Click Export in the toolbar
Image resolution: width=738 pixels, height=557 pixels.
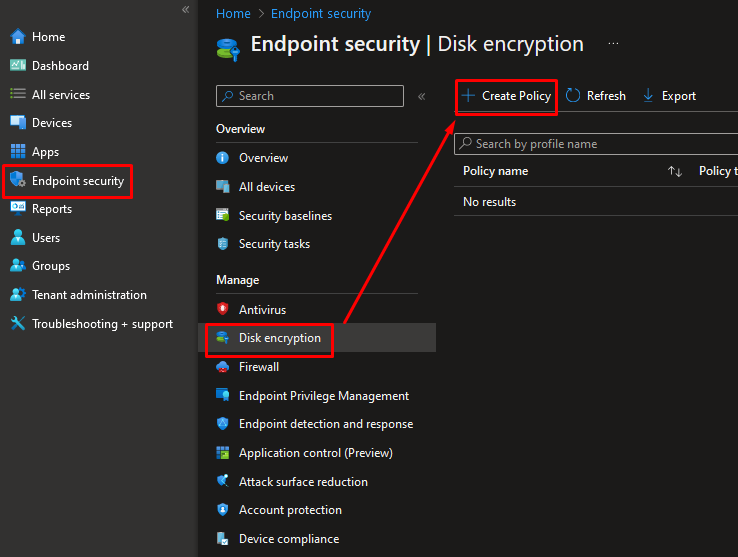click(669, 96)
